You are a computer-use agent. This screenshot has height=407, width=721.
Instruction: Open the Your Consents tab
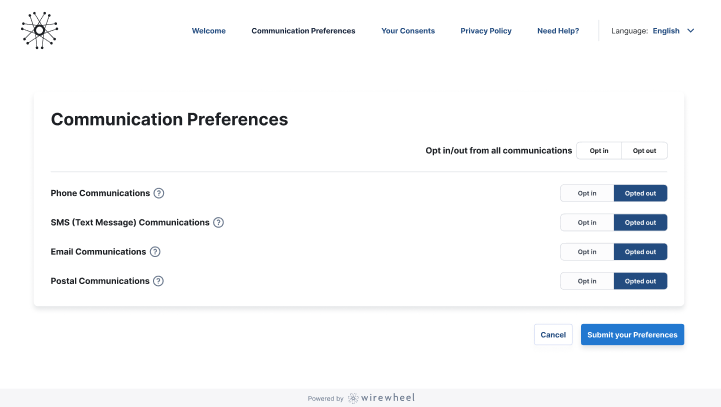tap(408, 31)
